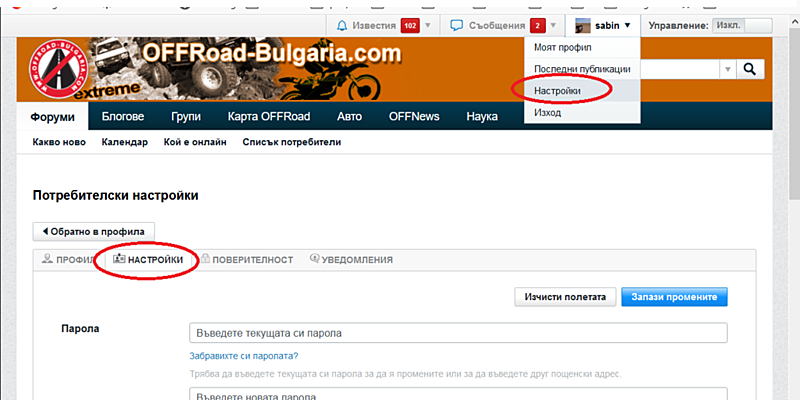This screenshot has width=800, height=400.
Task: Open the Блогове navigation tab
Action: (123, 116)
